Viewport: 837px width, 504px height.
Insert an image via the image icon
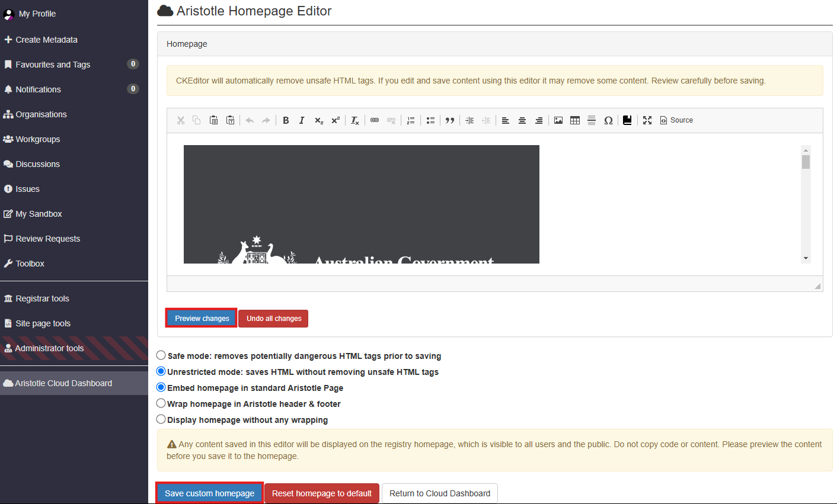click(x=558, y=120)
